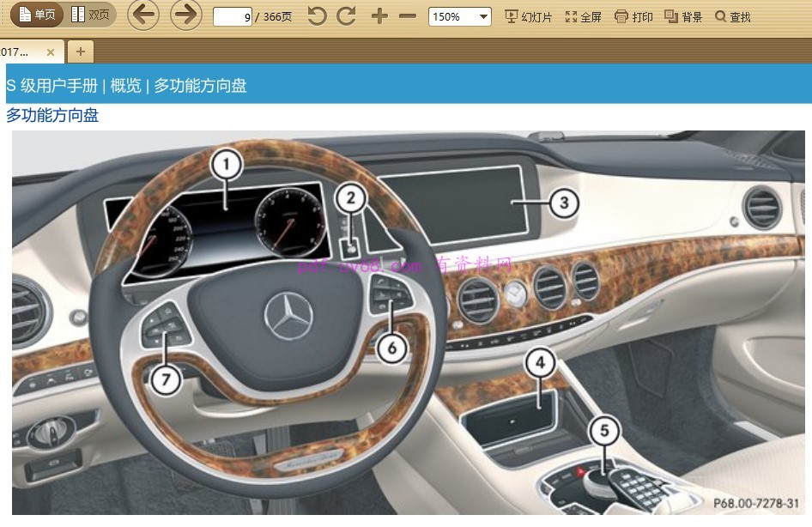Zoom out of the document
Screen dimensions: 812x527
pyautogui.click(x=408, y=15)
